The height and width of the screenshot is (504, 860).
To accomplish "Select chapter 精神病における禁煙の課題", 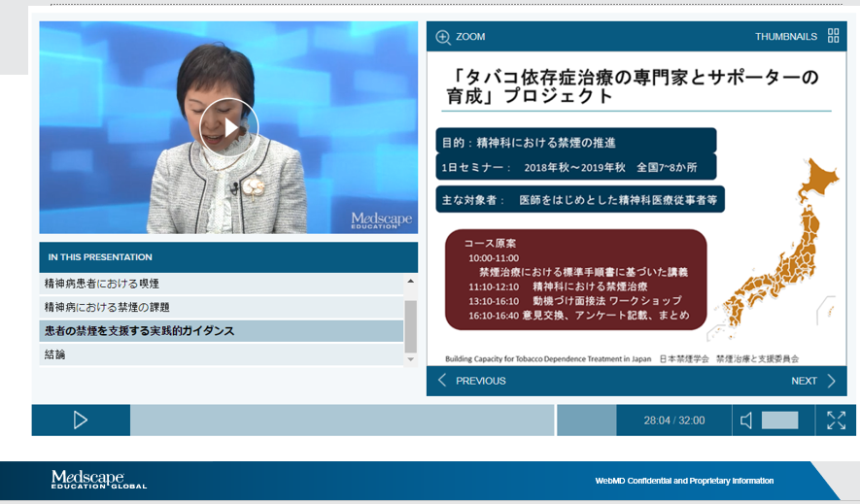I will coord(221,307).
